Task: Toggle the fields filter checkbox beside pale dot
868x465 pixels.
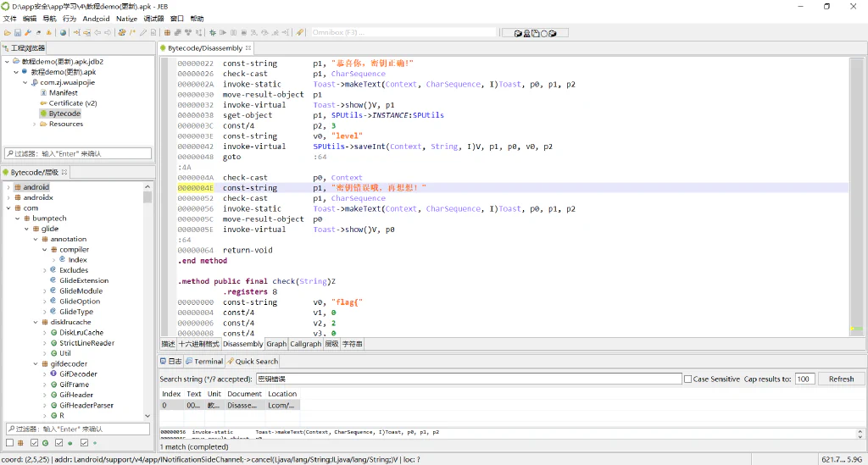Action: [84, 442]
